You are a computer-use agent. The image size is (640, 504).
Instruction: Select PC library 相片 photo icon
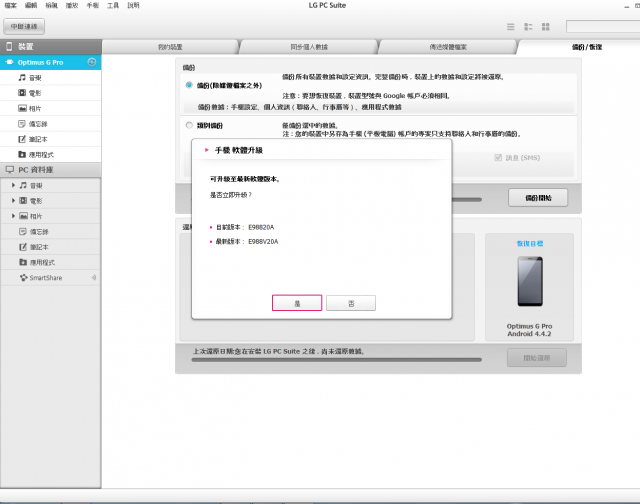tap(24, 216)
